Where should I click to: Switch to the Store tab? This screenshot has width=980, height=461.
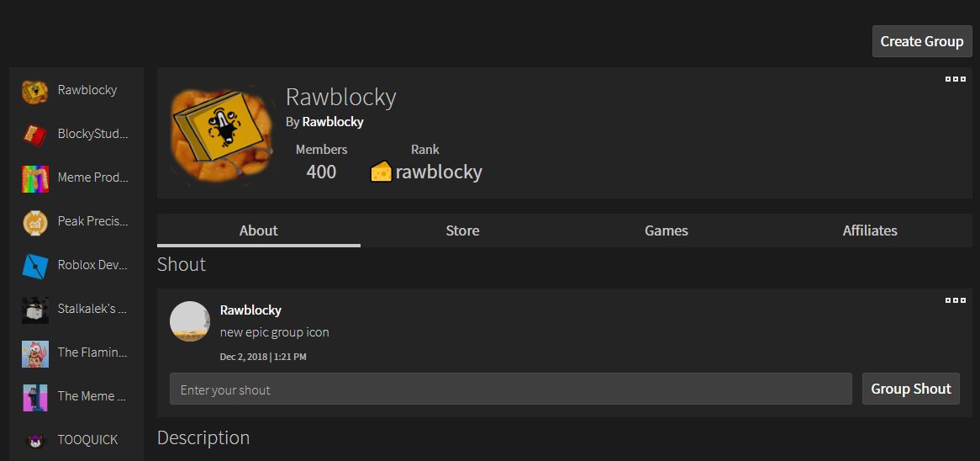point(462,231)
